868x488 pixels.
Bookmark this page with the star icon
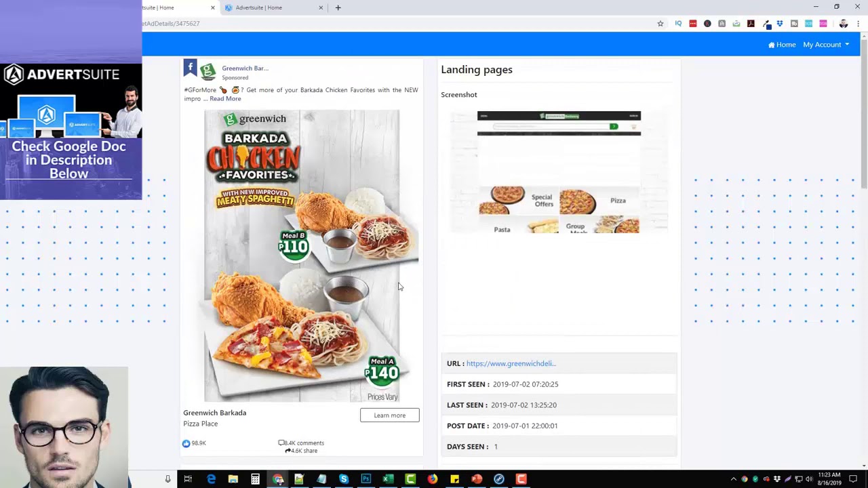pyautogui.click(x=660, y=24)
